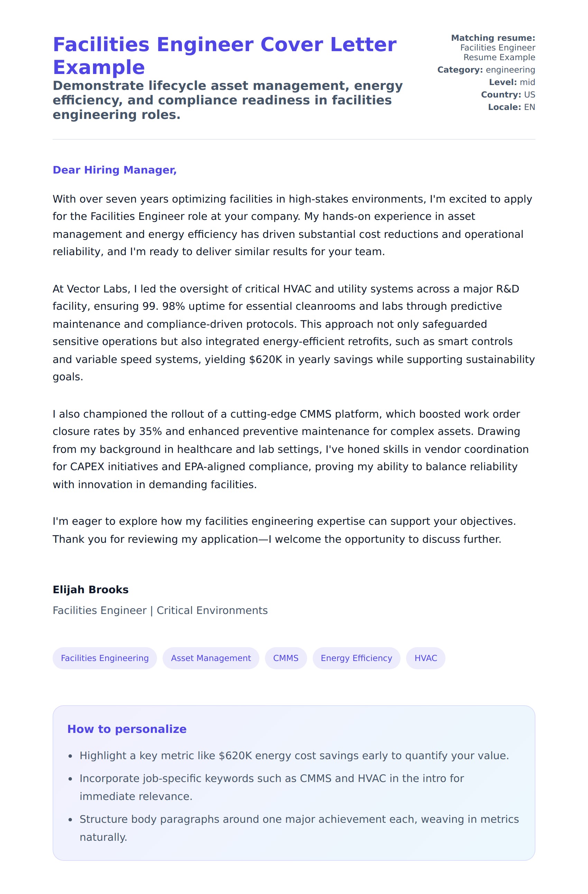
Task: Select the Energy Efficiency tag
Action: pos(356,658)
